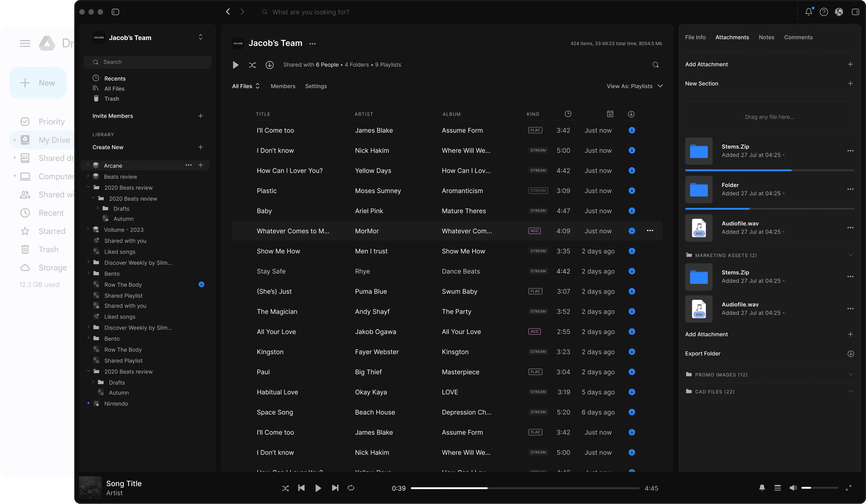Expand CAD Files section
This screenshot has height=504, width=866.
click(x=851, y=391)
